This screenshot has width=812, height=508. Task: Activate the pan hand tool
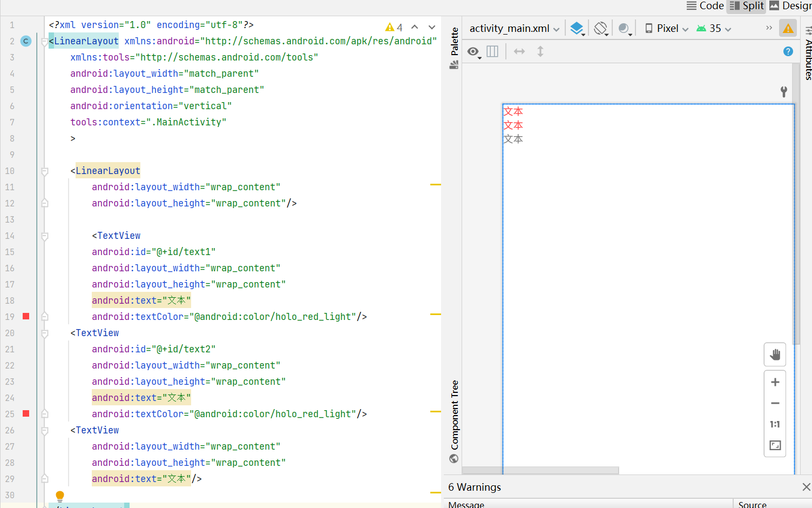coord(775,355)
